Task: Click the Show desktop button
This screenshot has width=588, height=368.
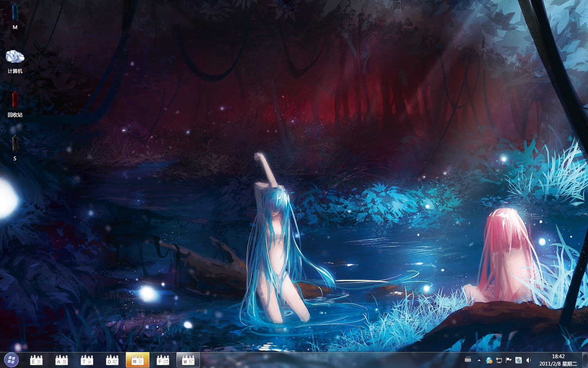Action: click(x=585, y=360)
